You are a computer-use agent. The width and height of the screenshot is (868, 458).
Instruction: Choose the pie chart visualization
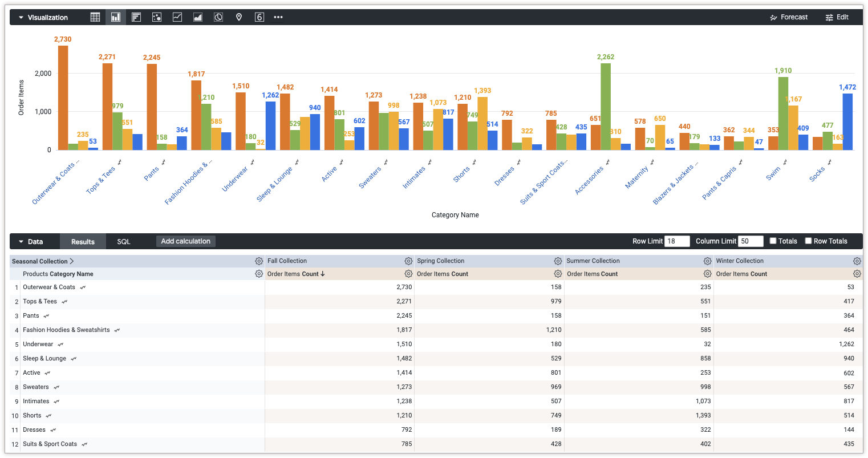(218, 17)
